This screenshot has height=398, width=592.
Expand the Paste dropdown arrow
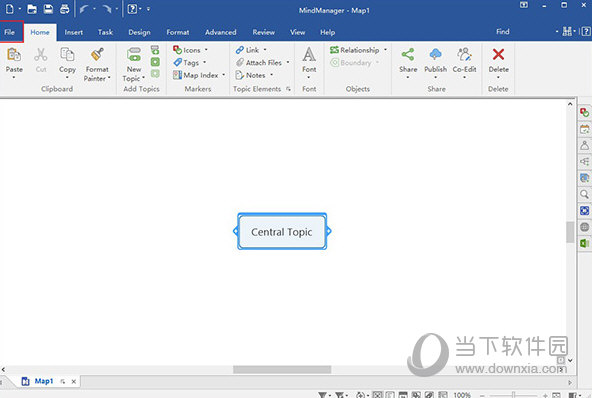click(x=14, y=77)
